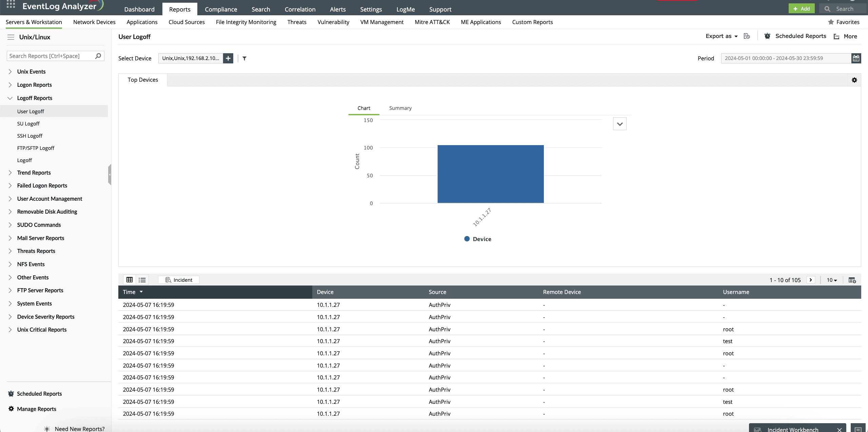Switch to table grid view

tap(130, 280)
